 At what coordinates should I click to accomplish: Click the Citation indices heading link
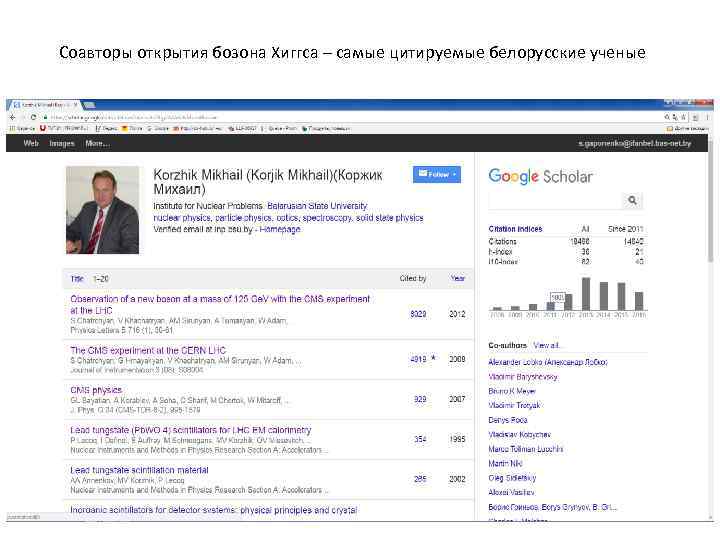[516, 229]
